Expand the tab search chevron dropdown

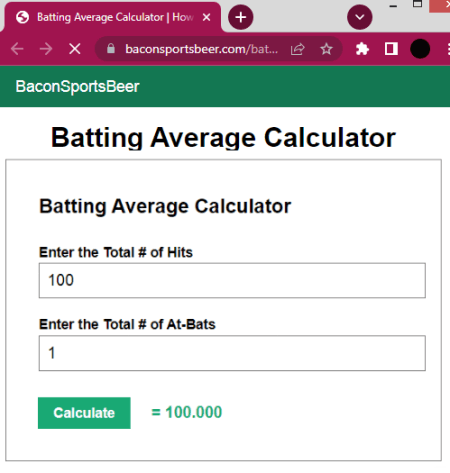click(360, 17)
